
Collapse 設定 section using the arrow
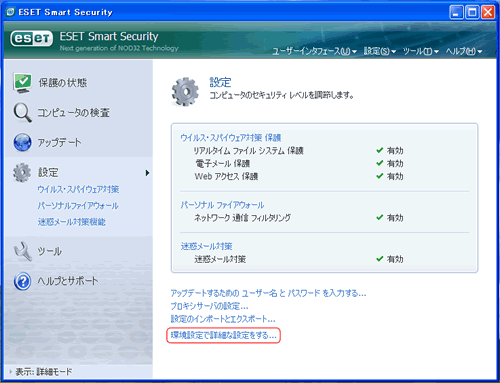coord(147,173)
